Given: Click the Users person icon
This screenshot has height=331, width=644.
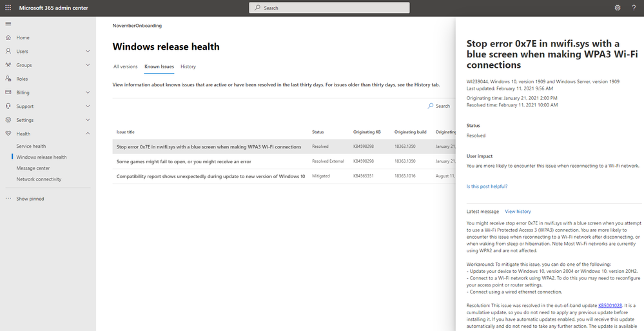Looking at the screenshot, I should (8, 52).
